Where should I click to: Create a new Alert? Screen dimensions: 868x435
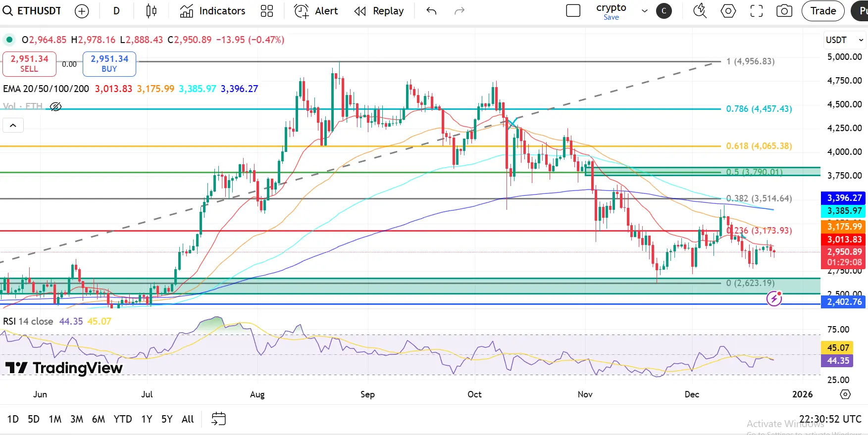click(x=316, y=11)
